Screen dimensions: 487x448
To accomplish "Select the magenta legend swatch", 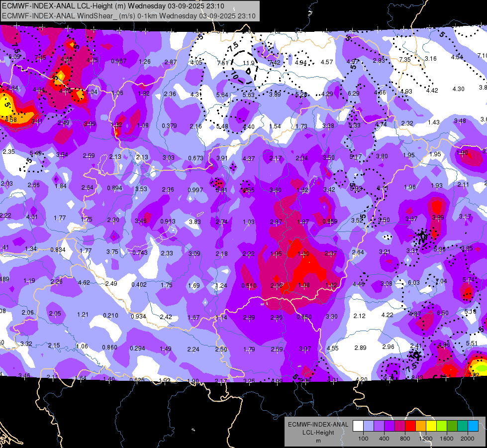I will (x=400, y=426).
